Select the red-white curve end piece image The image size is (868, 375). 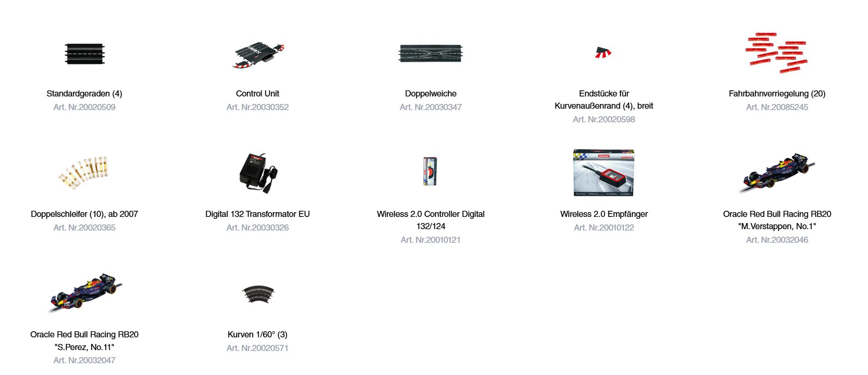pyautogui.click(x=603, y=52)
